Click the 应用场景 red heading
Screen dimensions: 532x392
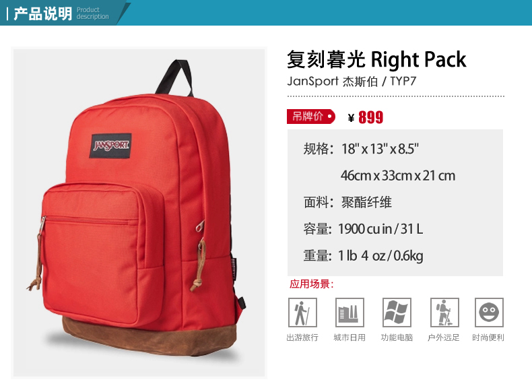coord(312,284)
